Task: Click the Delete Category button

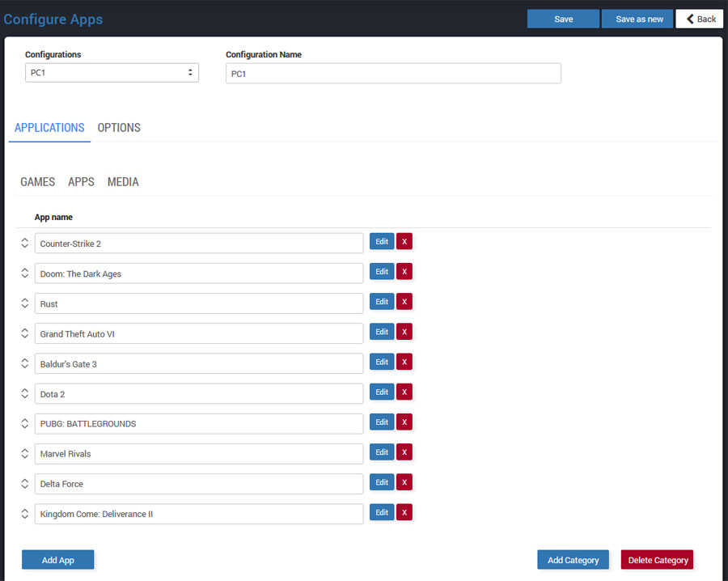Action: 658,560
